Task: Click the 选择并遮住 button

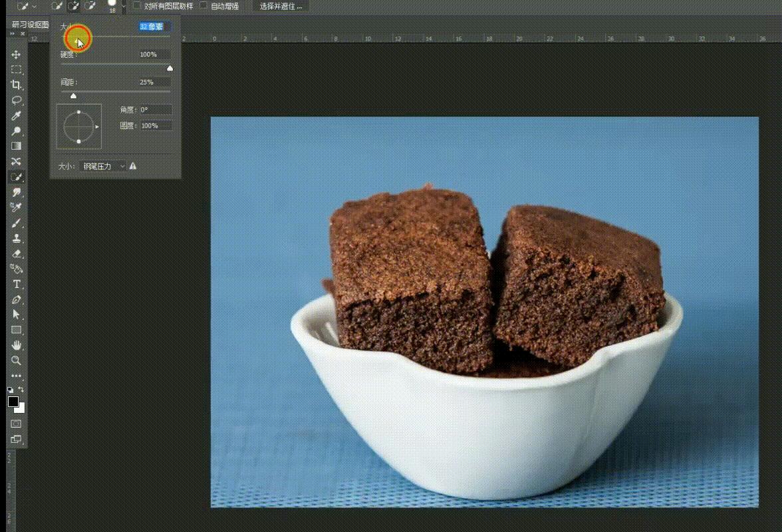Action: (x=280, y=6)
